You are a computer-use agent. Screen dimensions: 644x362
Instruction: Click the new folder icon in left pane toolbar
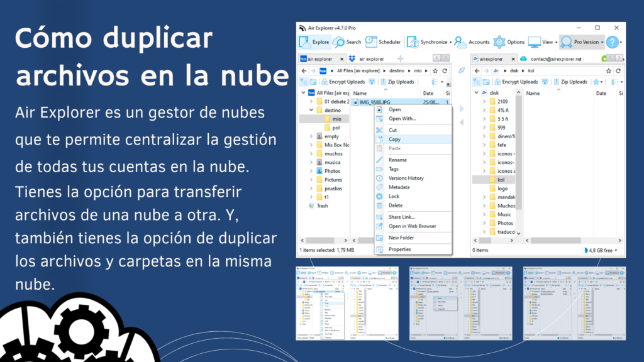point(313,82)
